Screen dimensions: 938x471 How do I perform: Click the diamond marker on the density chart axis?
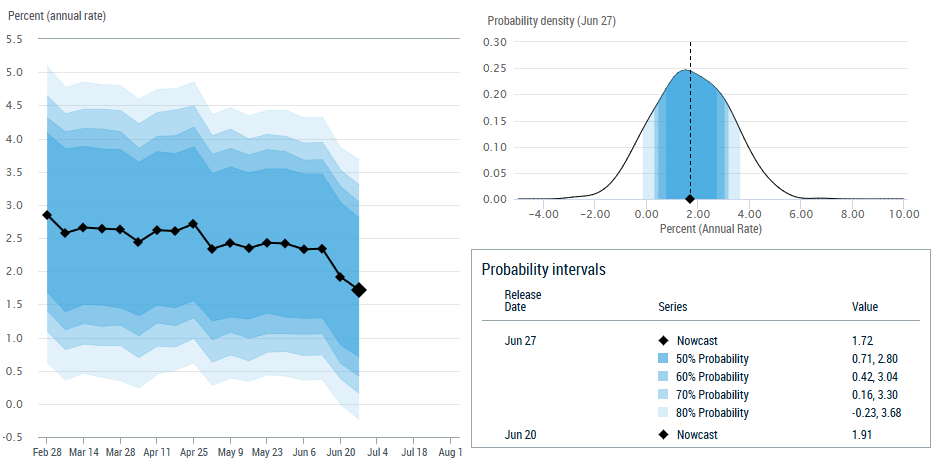[x=690, y=199]
